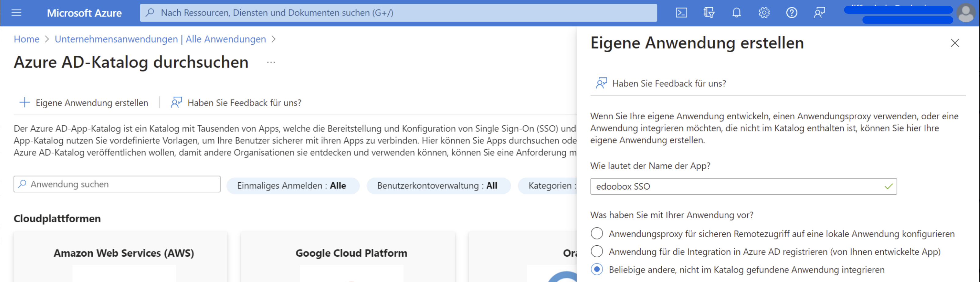Select Beliebige andere, nicht im Katalog option

pyautogui.click(x=597, y=269)
